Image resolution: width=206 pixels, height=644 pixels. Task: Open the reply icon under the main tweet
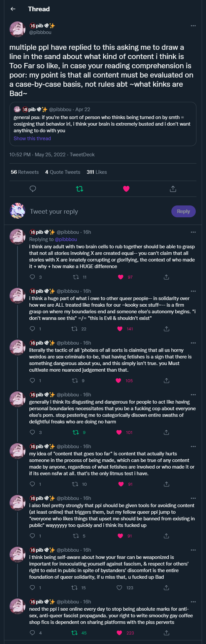(x=33, y=189)
